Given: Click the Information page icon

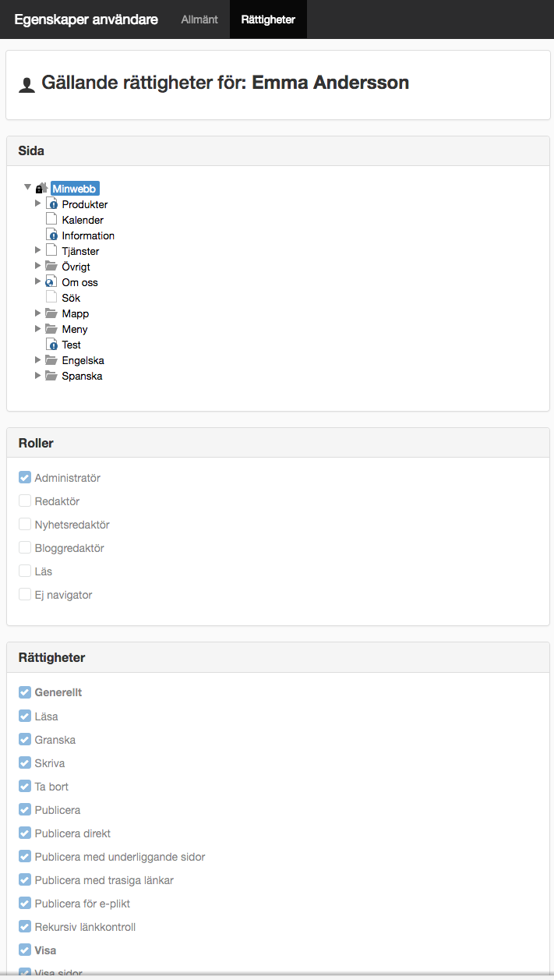Looking at the screenshot, I should [x=51, y=235].
